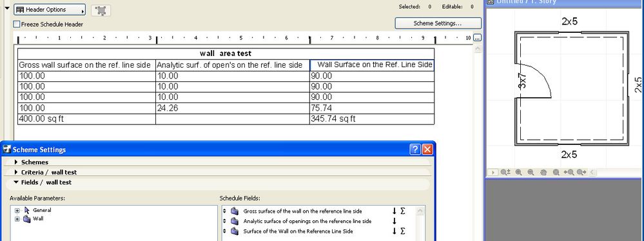The height and width of the screenshot is (241, 644).
Task: Click the merge header cells icon
Action: (x=101, y=10)
